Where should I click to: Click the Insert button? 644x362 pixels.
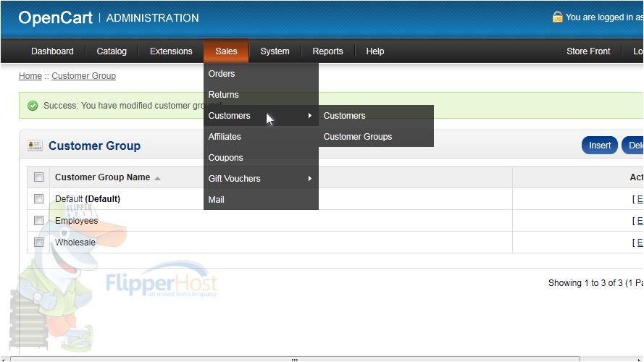[600, 146]
